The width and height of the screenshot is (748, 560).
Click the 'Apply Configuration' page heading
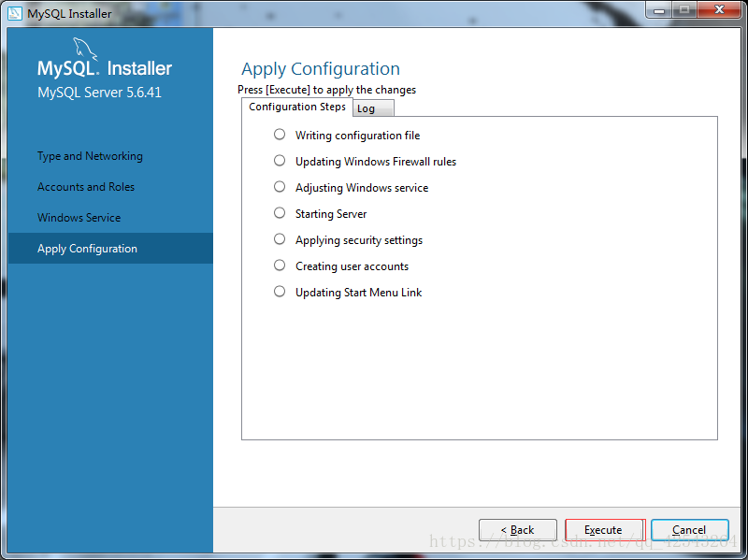click(x=321, y=69)
